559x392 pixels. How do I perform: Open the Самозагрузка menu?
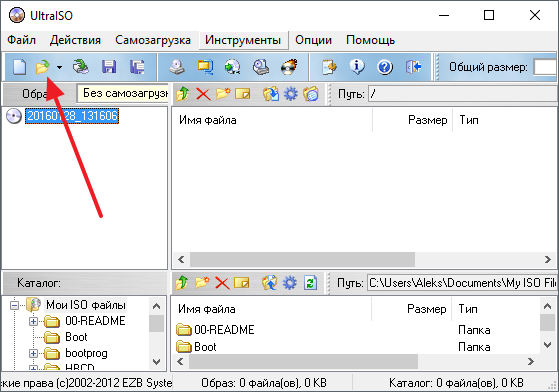[x=153, y=40]
